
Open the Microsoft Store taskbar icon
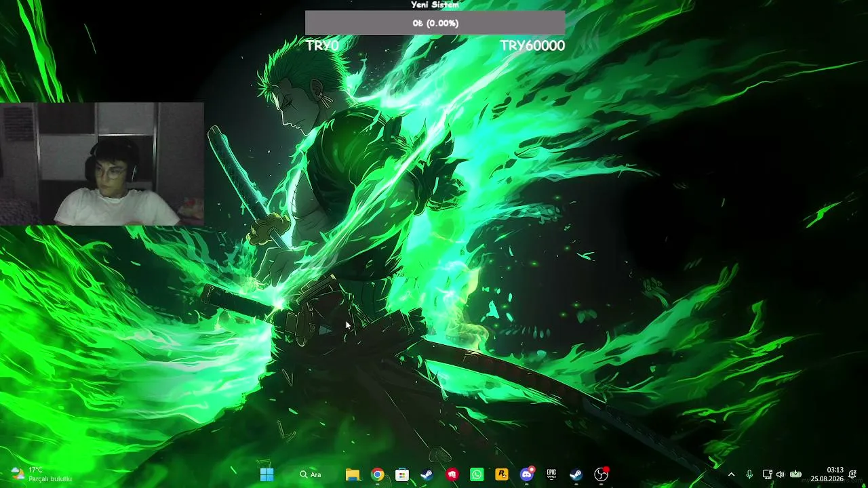tap(402, 474)
